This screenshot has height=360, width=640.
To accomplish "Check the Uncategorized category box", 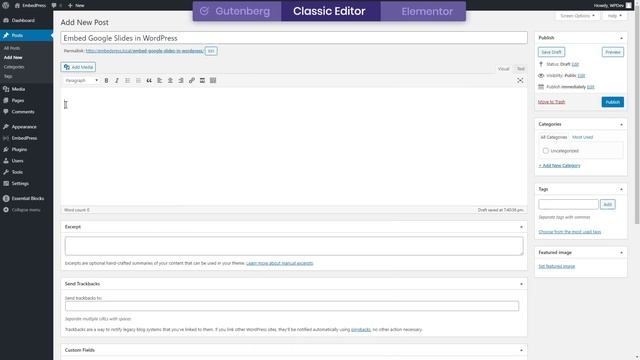I will point(546,151).
